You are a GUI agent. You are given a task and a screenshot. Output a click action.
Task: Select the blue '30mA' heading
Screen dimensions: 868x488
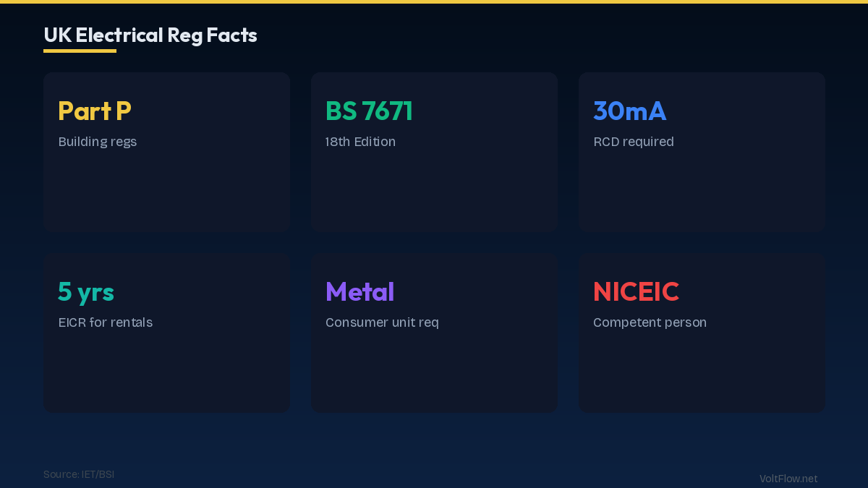(x=629, y=111)
